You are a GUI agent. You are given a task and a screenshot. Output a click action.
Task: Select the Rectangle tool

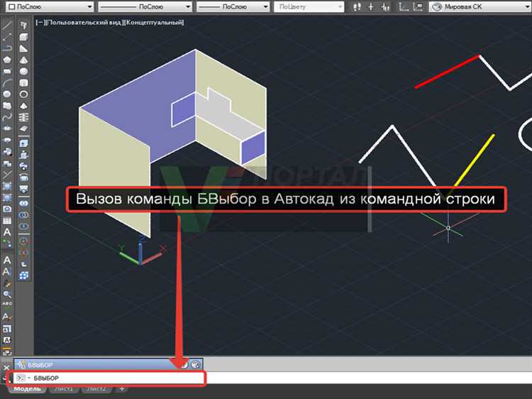pyautogui.click(x=7, y=71)
